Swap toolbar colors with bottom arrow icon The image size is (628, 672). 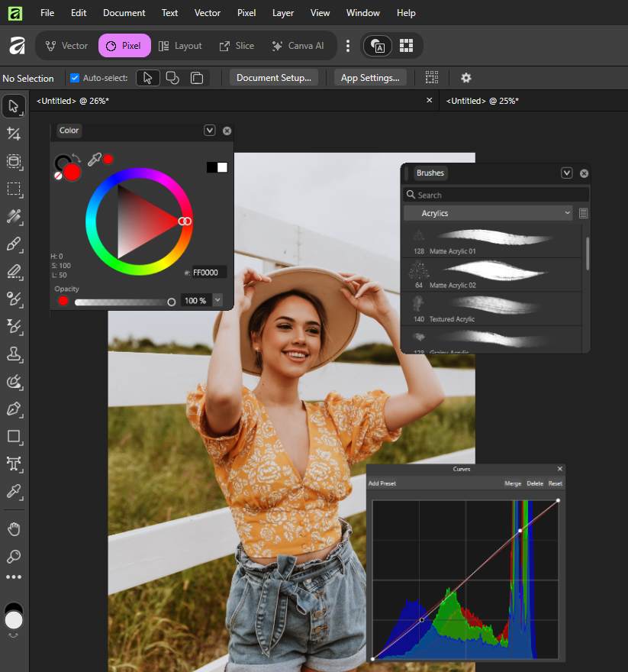14,635
